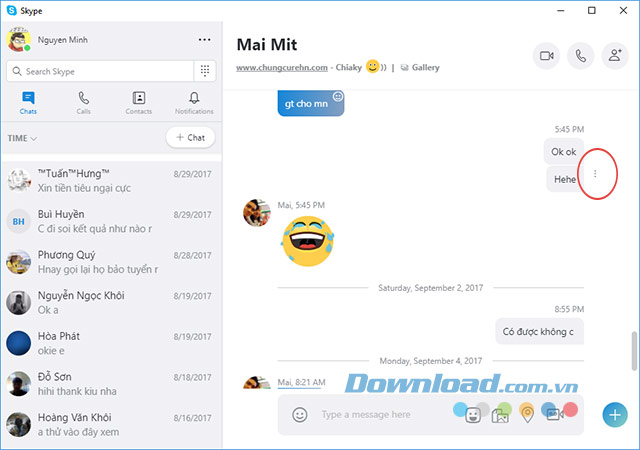
Task: Open the Contacts tab
Action: (x=139, y=102)
